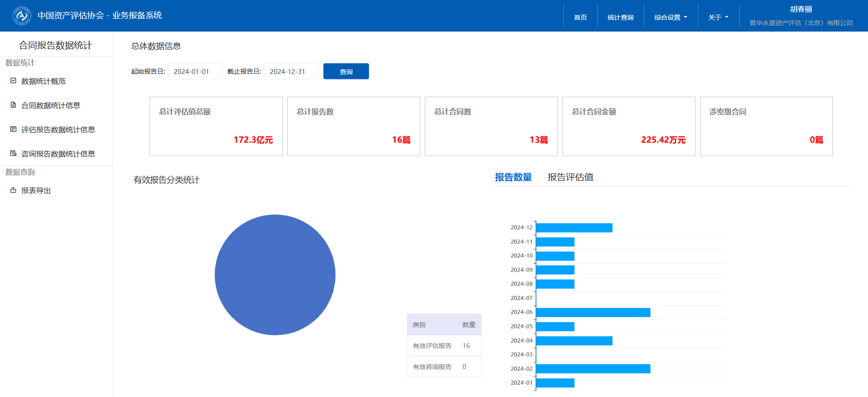868x397 pixels.
Task: Go to 首页 in the top navigation
Action: click(580, 17)
